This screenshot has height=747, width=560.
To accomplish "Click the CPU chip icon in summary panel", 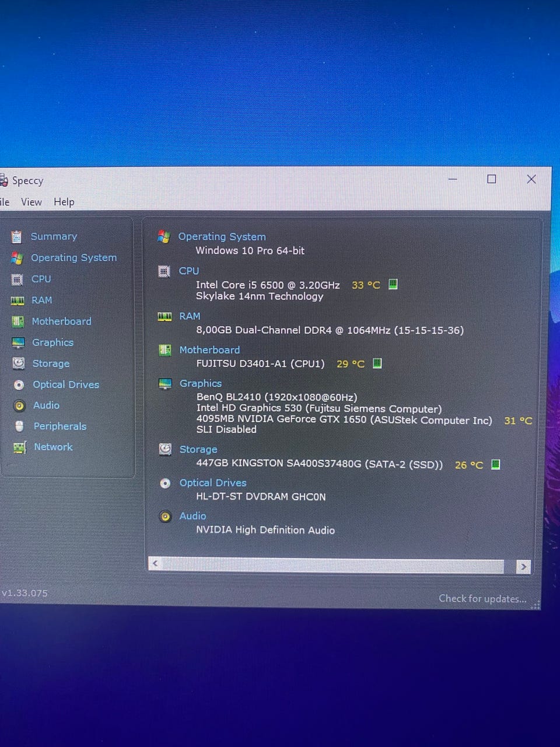I will 164,271.
